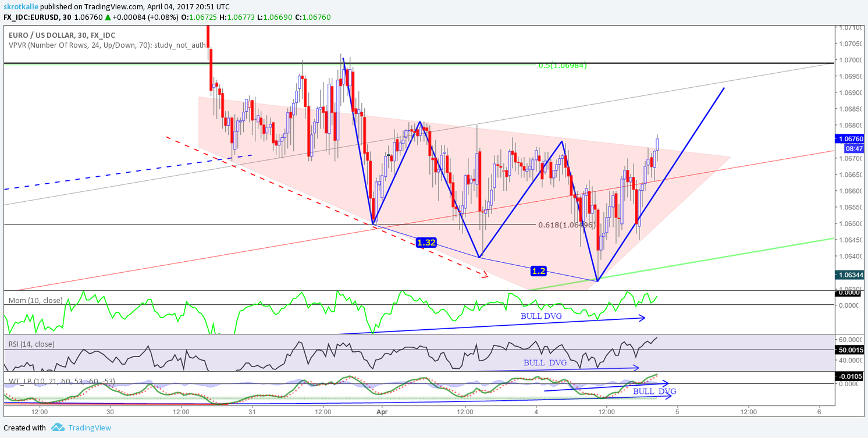
Task: Click BULL DVG text in Momentum pane
Action: coord(541,316)
